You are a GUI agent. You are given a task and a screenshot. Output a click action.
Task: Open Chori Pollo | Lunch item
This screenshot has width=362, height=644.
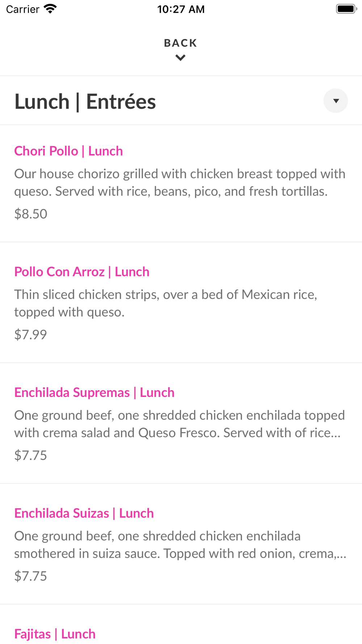pos(68,151)
